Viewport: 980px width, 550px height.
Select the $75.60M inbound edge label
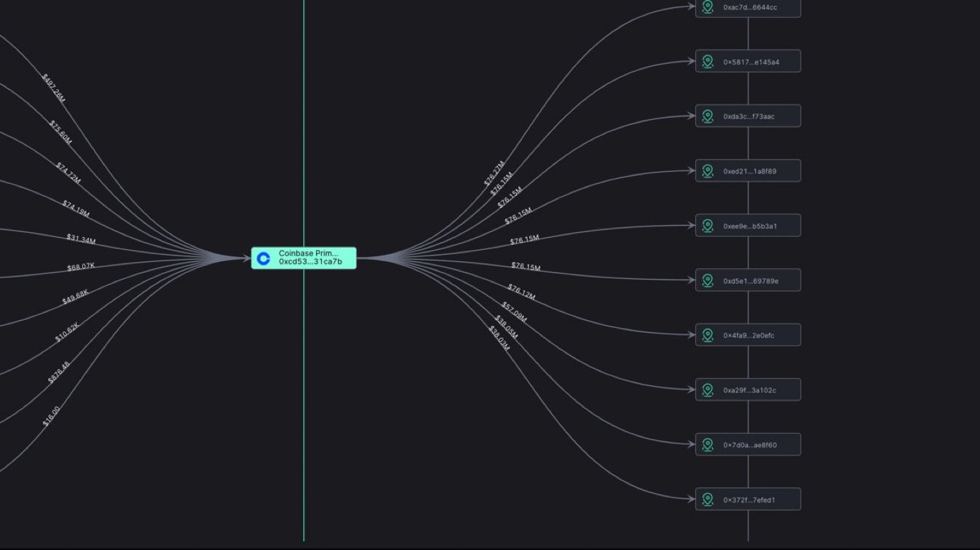click(60, 132)
